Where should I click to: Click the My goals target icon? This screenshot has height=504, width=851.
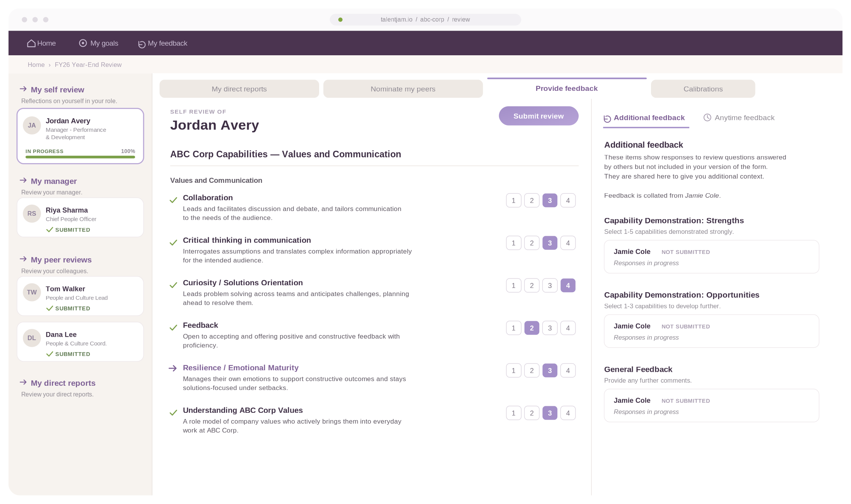pos(83,43)
